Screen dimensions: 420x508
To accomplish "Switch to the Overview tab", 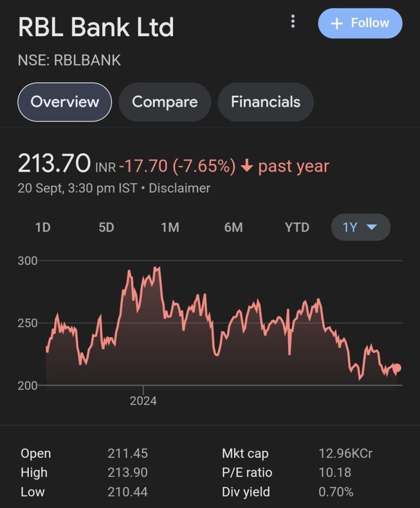I will [64, 102].
